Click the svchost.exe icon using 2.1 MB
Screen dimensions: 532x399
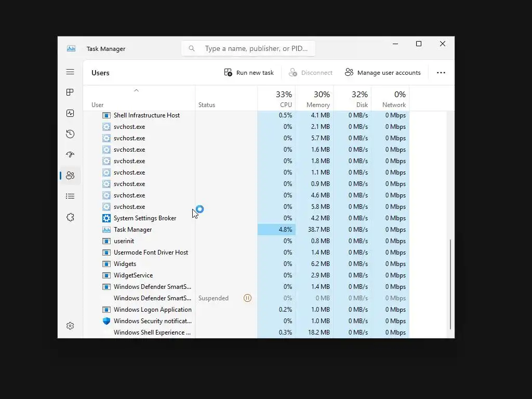tap(106, 127)
